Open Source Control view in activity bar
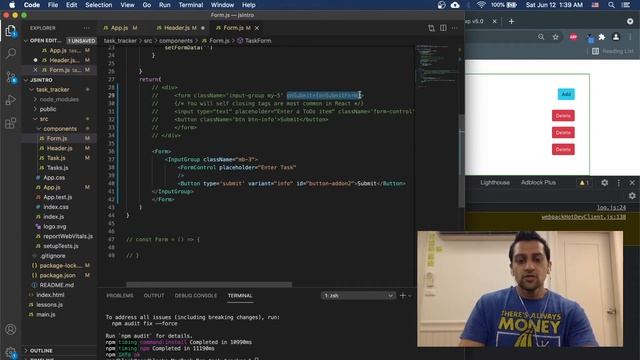 (11, 77)
